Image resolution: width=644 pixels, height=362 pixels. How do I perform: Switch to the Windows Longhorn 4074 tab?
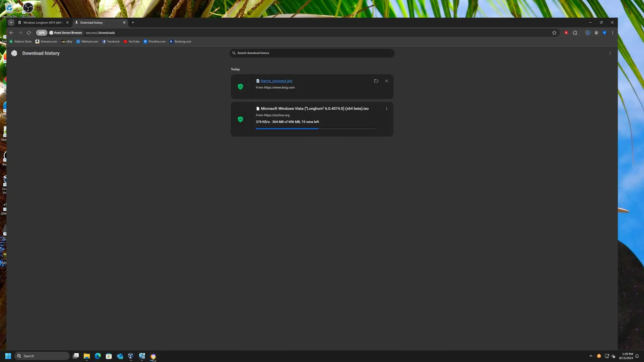click(x=42, y=23)
